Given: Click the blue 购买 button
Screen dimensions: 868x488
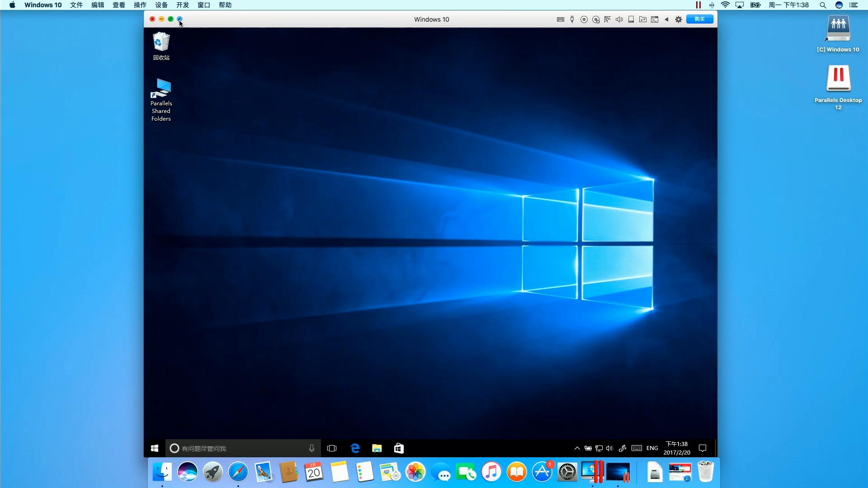Looking at the screenshot, I should pyautogui.click(x=699, y=19).
